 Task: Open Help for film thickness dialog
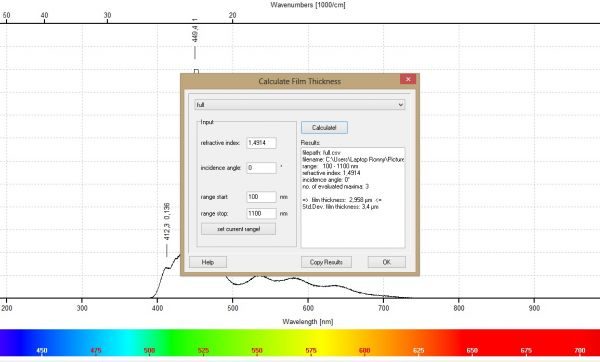pos(208,262)
